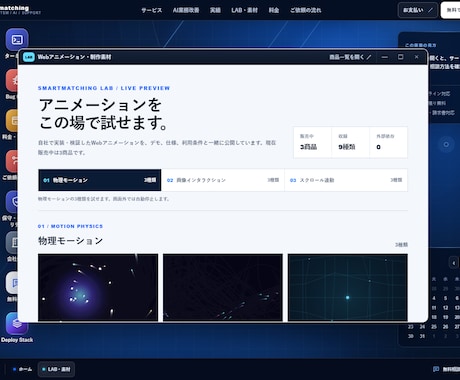Viewport: 460px width, 380px height.
Task: Click the 物理モーション section heading
Action: (70, 241)
